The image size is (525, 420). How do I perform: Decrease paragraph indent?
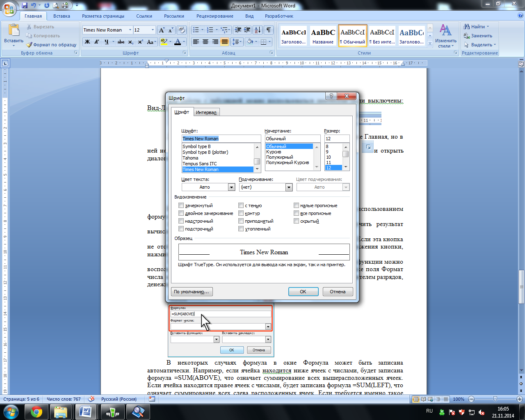pos(238,30)
